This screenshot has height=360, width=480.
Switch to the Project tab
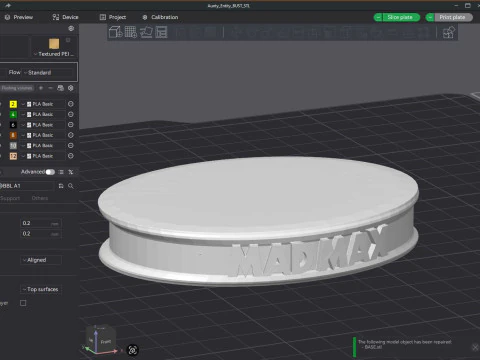tap(113, 17)
